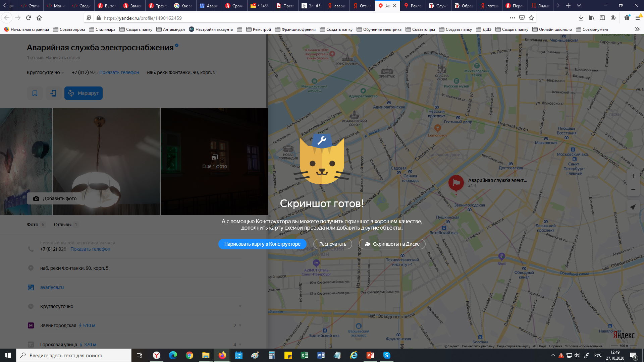Viewport: 644px width, 362px height.
Task: Expand the Гороховая улица stops list
Action: [239, 345]
